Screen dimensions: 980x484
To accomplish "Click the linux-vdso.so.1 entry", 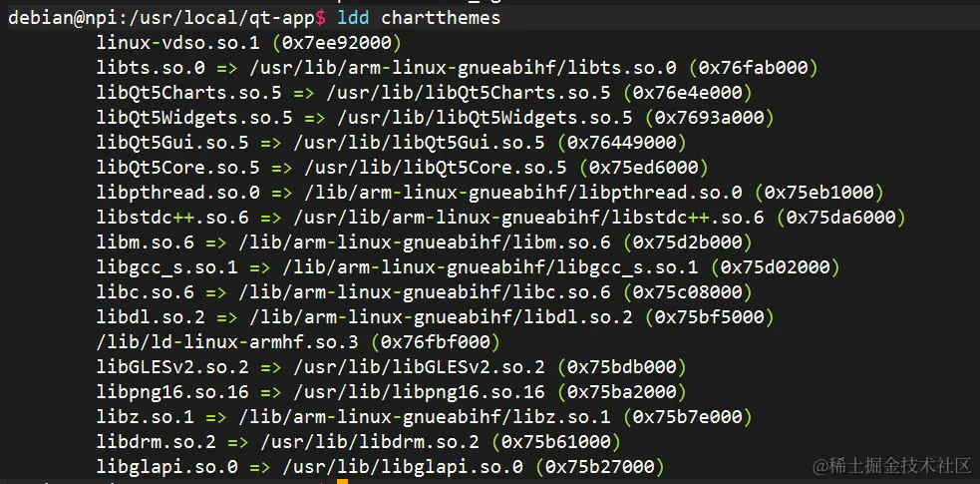I will [x=177, y=43].
